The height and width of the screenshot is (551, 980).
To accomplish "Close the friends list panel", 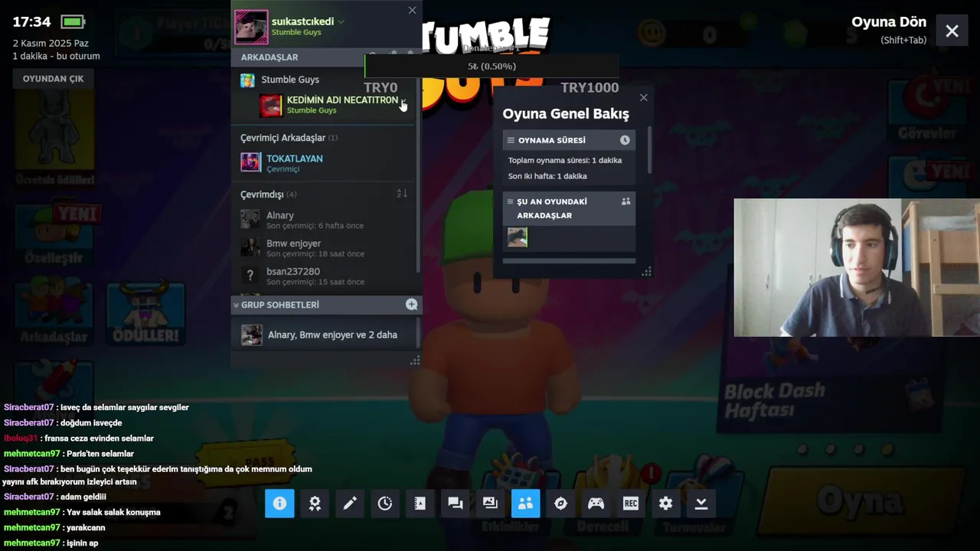I will (x=412, y=10).
